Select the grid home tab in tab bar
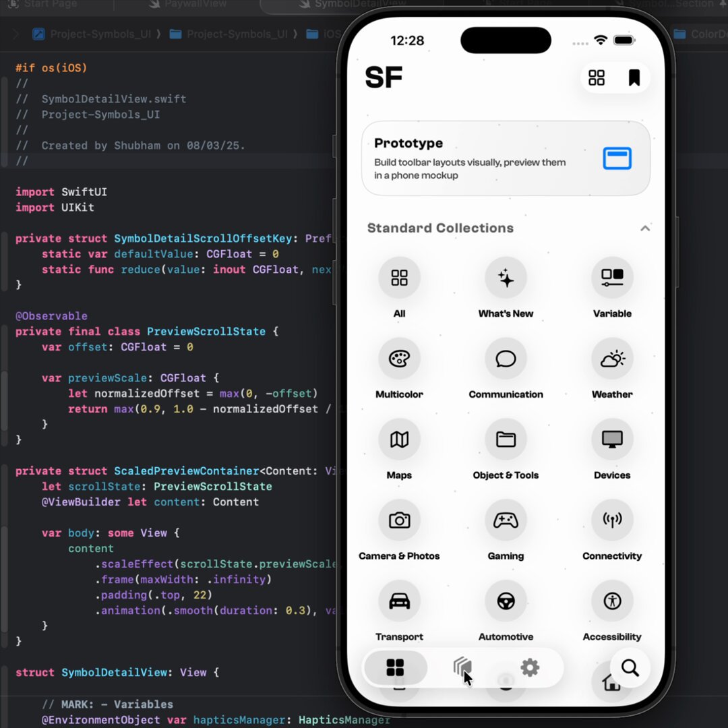Screen dimensions: 728x728 pyautogui.click(x=395, y=667)
